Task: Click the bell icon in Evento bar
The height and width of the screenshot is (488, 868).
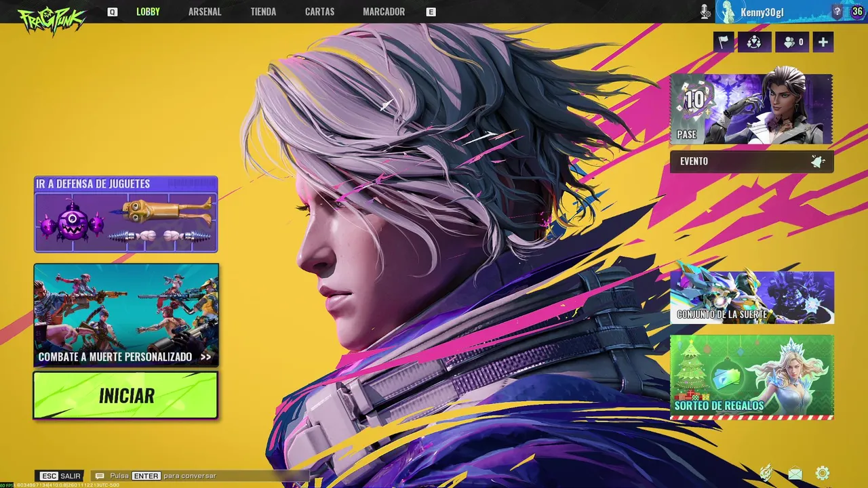Action: point(818,161)
